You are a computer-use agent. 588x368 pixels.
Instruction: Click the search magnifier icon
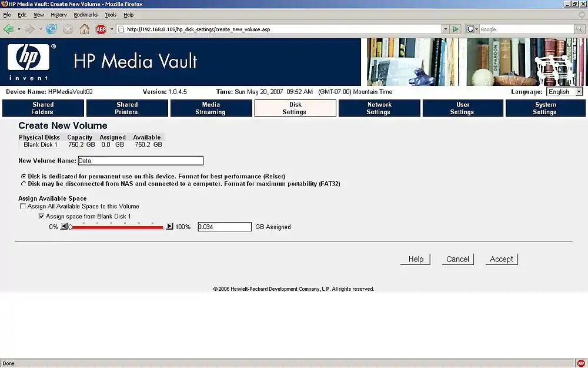(x=579, y=29)
